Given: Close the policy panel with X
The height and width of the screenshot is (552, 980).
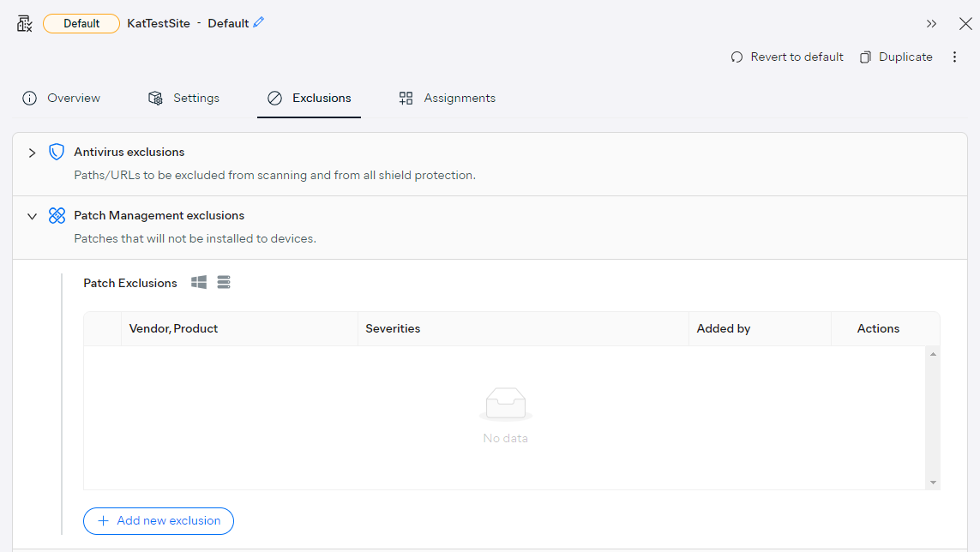Looking at the screenshot, I should (965, 24).
